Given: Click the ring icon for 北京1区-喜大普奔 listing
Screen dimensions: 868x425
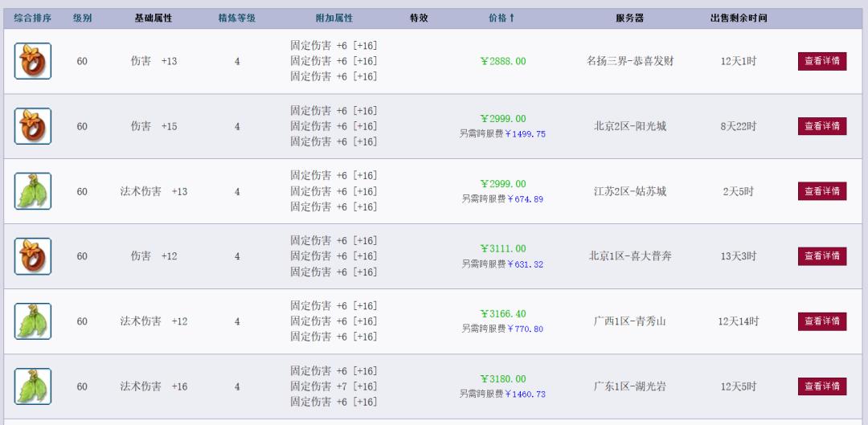Looking at the screenshot, I should 33,256.
